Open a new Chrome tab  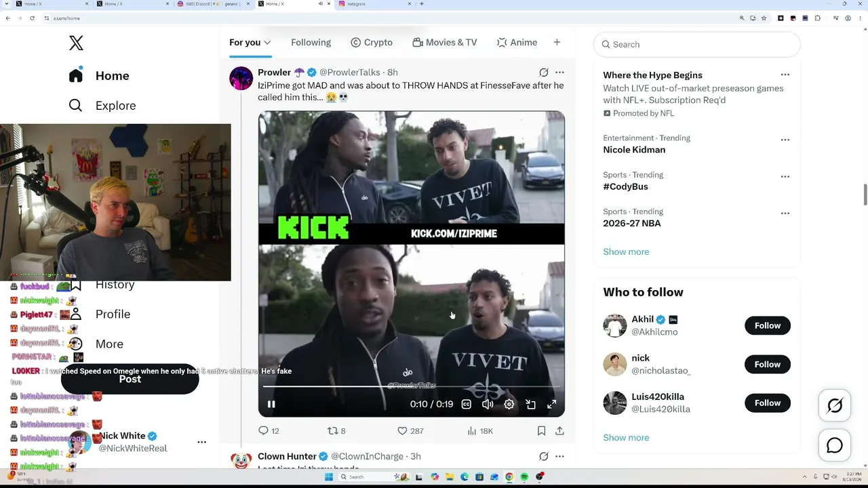click(x=422, y=4)
